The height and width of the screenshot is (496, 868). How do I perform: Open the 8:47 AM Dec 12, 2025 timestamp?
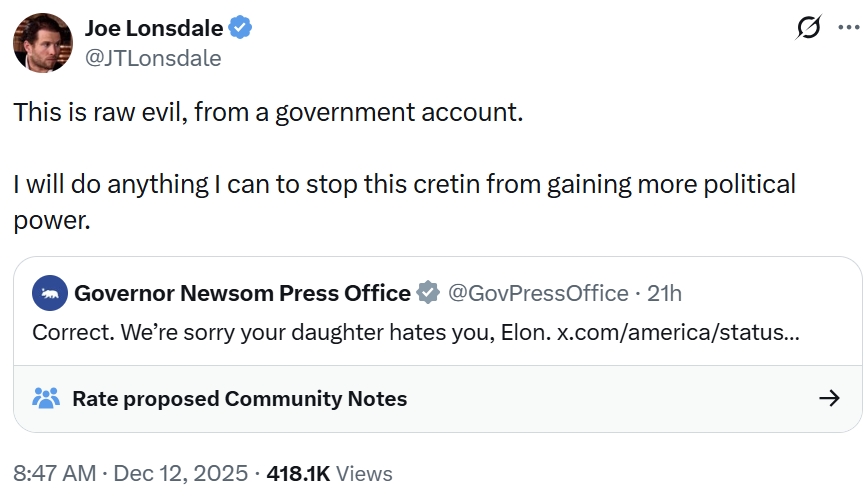pos(130,473)
